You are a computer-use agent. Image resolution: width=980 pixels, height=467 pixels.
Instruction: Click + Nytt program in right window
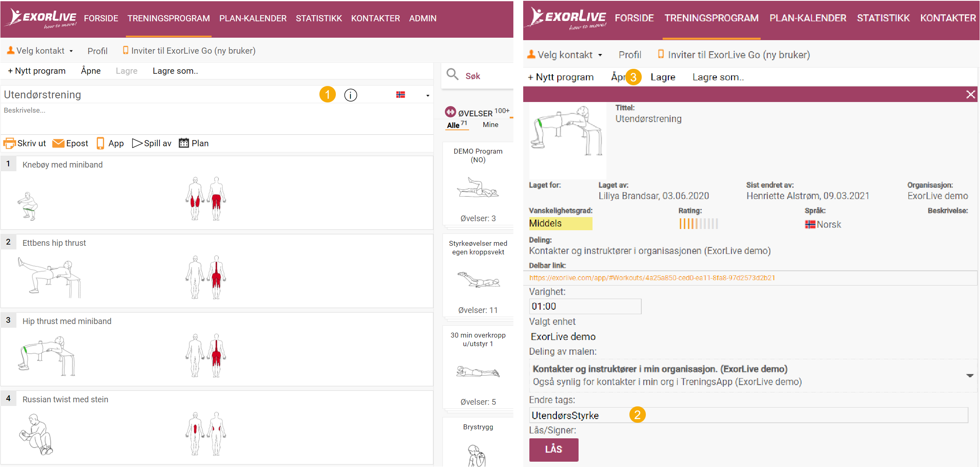[561, 77]
